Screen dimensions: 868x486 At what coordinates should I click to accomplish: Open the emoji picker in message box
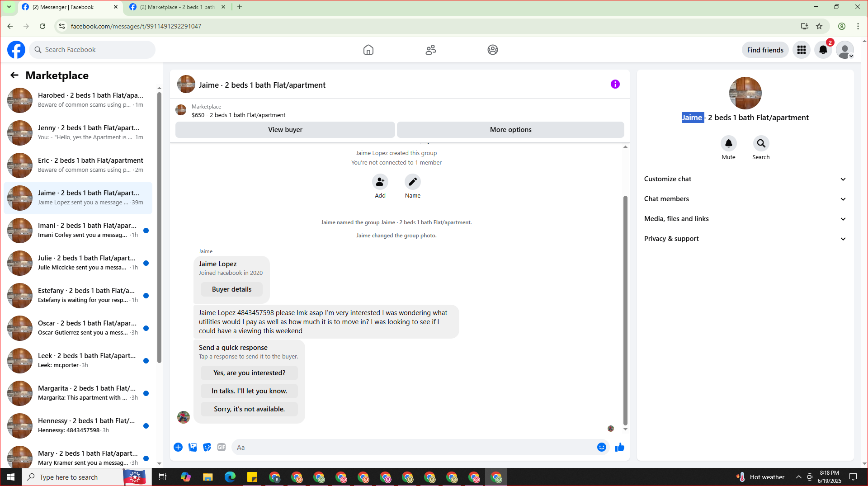click(x=602, y=447)
